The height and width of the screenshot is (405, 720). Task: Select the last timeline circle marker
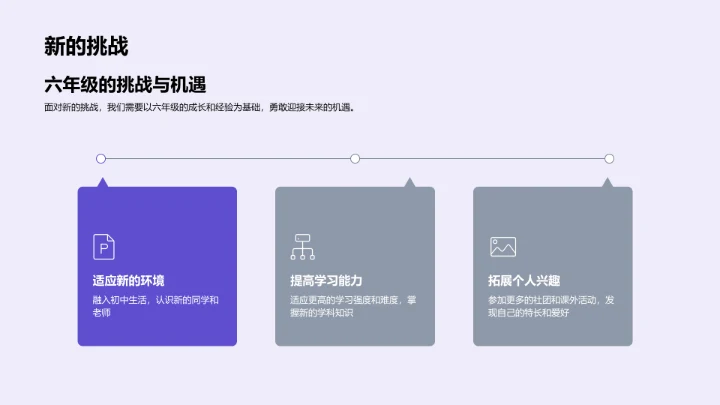pos(609,159)
